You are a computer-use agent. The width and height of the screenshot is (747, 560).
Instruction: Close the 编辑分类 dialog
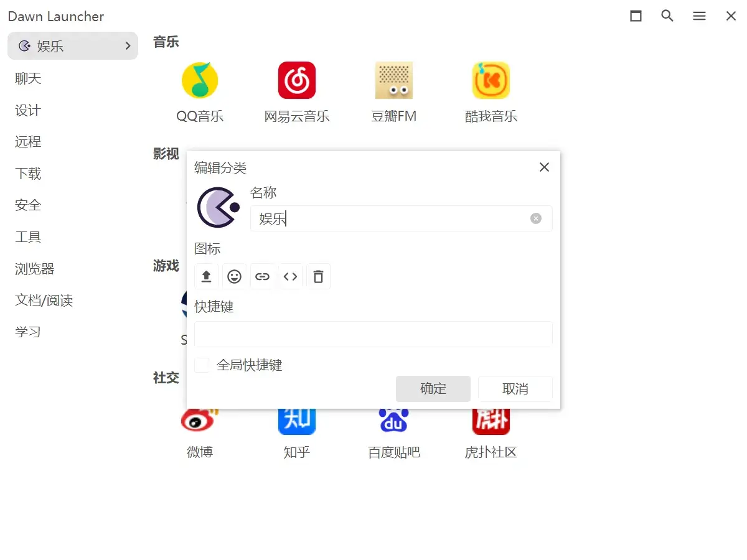pyautogui.click(x=544, y=167)
